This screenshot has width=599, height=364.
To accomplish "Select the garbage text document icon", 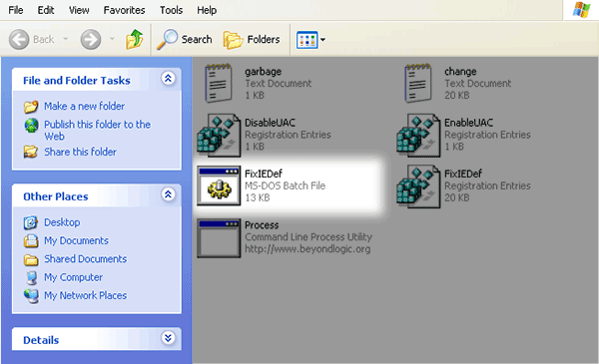I will pyautogui.click(x=218, y=83).
